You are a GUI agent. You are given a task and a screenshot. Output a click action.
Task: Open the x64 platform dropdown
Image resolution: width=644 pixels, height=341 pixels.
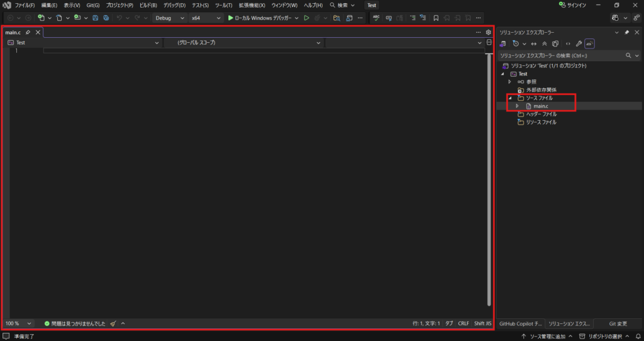205,18
